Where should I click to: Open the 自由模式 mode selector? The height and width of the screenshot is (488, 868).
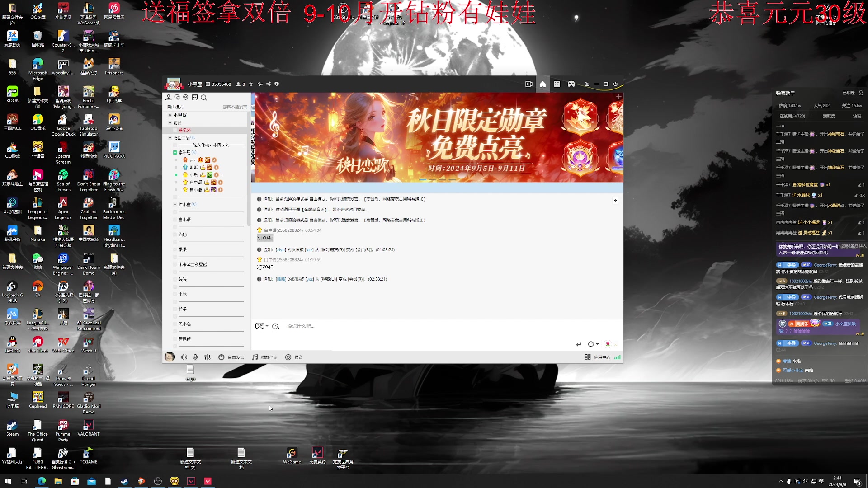click(175, 107)
